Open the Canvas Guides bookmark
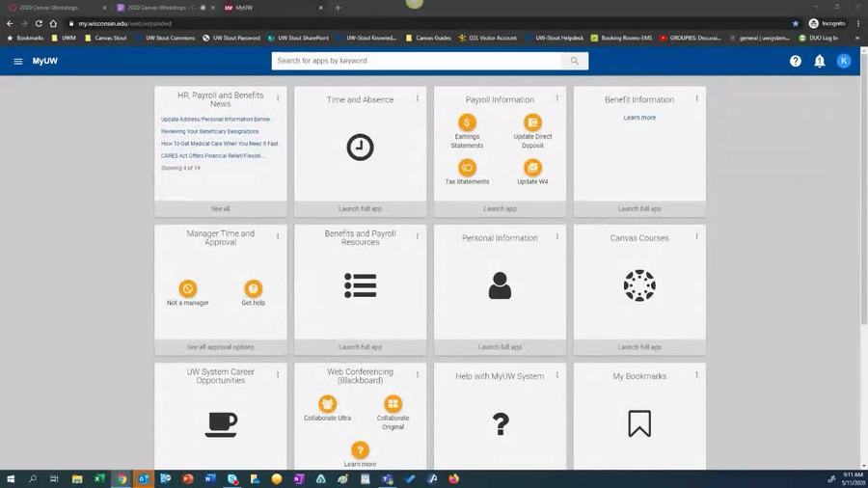 428,39
